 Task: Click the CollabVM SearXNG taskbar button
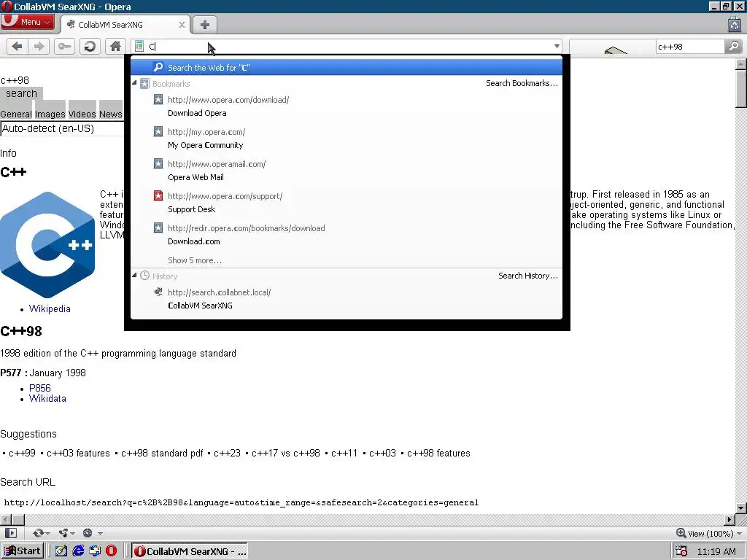(x=190, y=551)
